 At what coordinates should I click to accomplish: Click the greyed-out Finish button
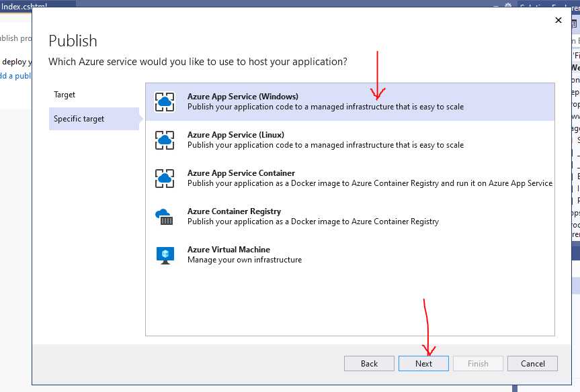(478, 363)
